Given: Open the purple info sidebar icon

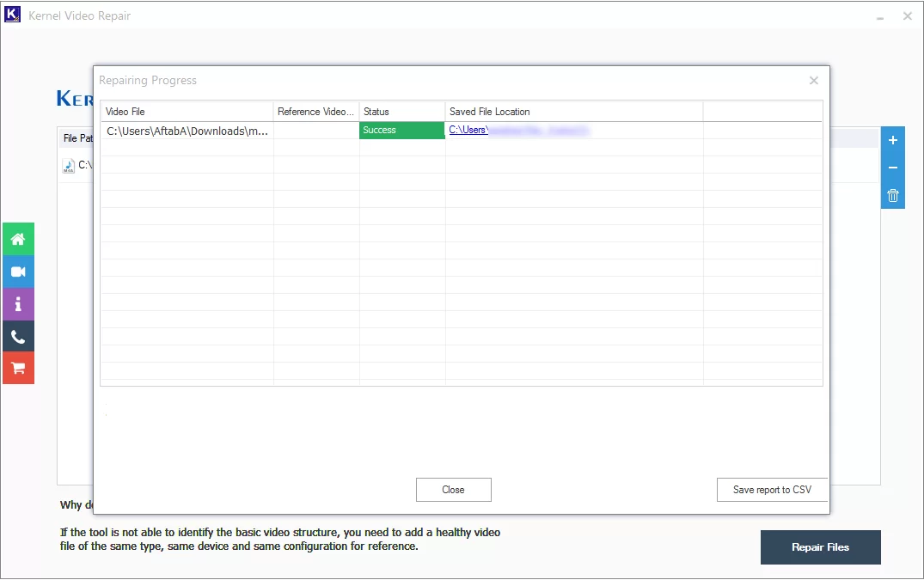Looking at the screenshot, I should [18, 304].
